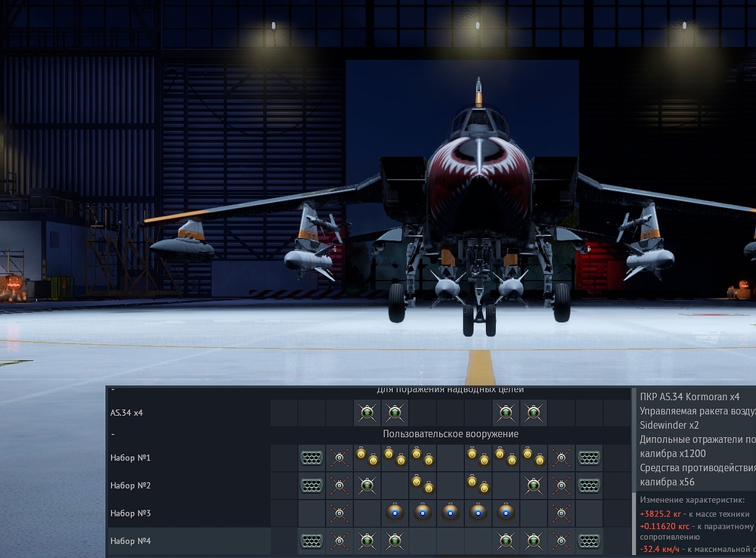This screenshot has height=558, width=756.
Task: Select left green Kormoran missile in Набор №2
Action: [x=367, y=485]
